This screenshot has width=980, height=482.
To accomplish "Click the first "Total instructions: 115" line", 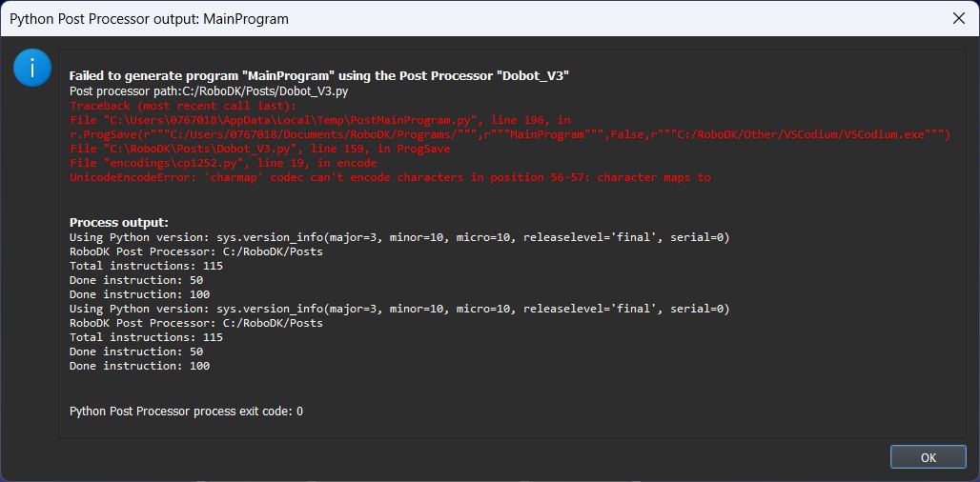I will pos(146,266).
